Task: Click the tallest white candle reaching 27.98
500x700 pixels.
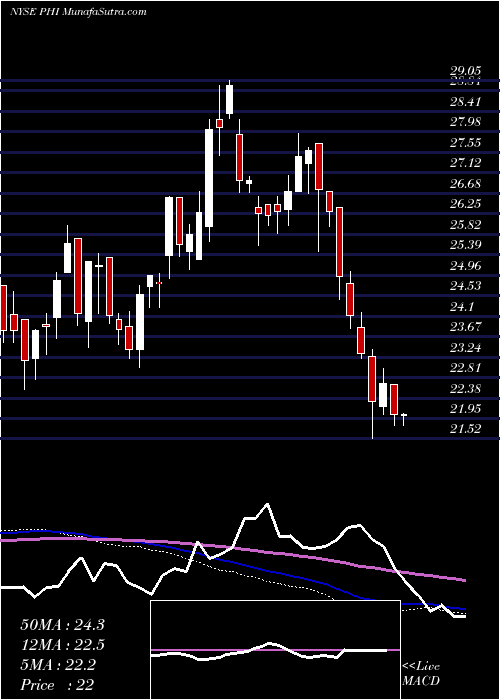Action: [x=209, y=178]
